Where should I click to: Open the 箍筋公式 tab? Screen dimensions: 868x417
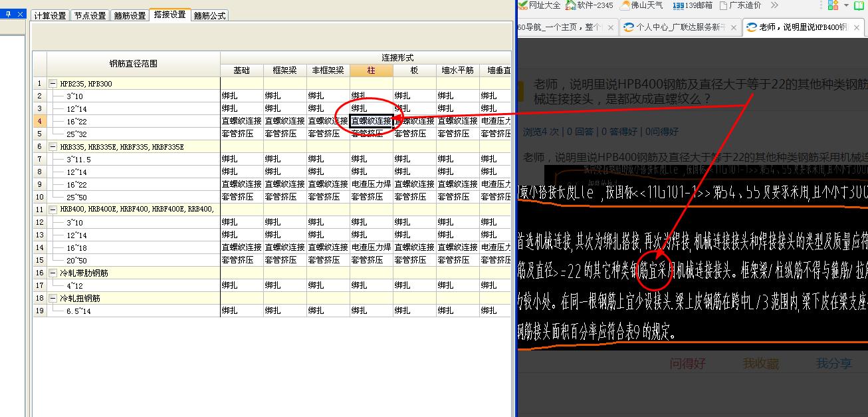click(210, 15)
